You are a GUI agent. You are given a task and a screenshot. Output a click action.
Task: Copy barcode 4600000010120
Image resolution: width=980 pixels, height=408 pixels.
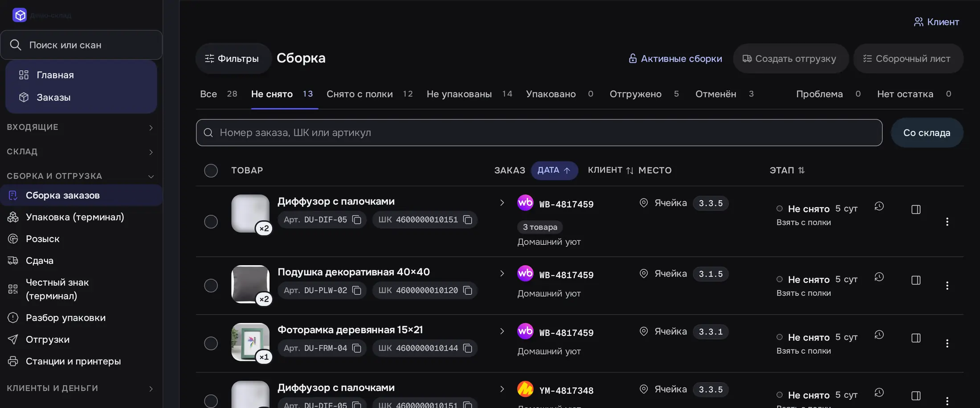tap(468, 291)
